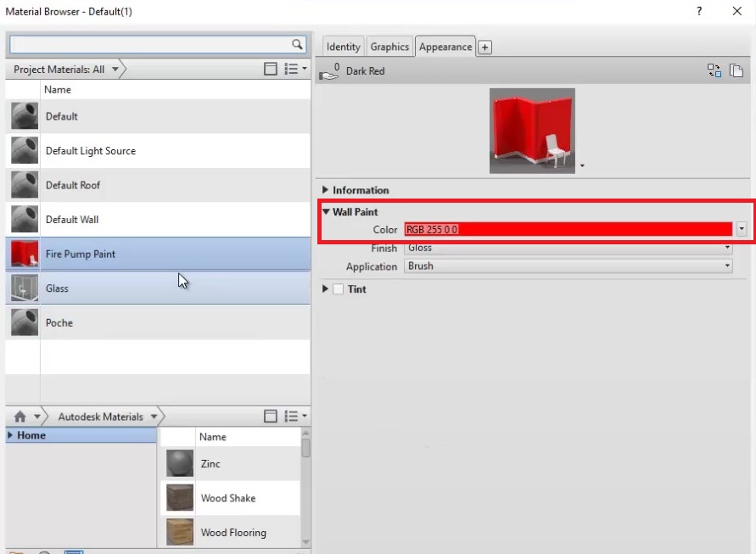Select the Glass material
Image resolution: width=756 pixels, height=554 pixels.
(x=158, y=288)
